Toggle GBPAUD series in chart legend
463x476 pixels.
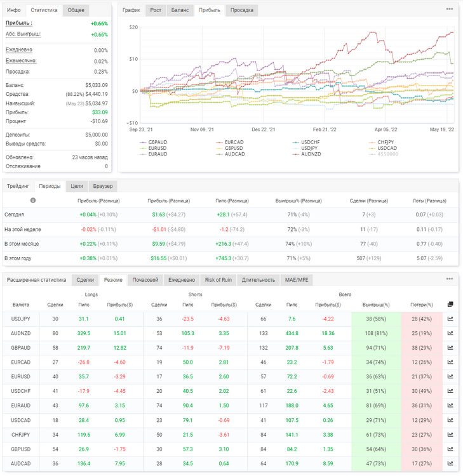[154, 142]
